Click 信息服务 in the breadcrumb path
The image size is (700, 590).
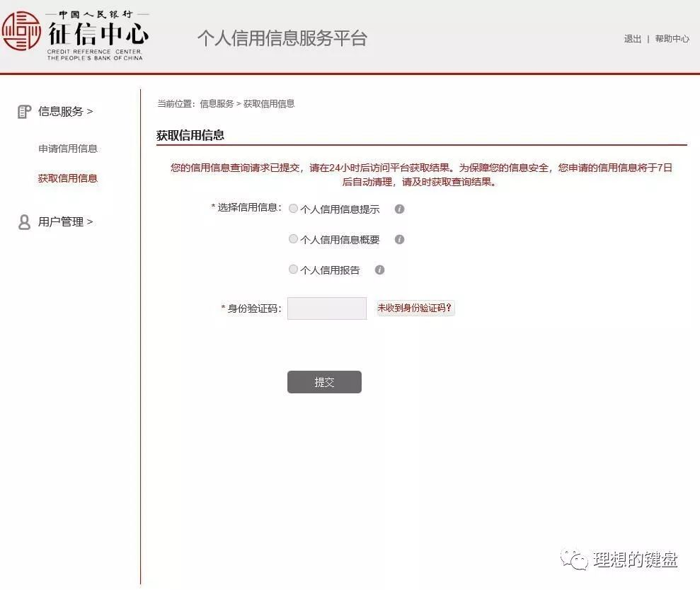pos(217,104)
